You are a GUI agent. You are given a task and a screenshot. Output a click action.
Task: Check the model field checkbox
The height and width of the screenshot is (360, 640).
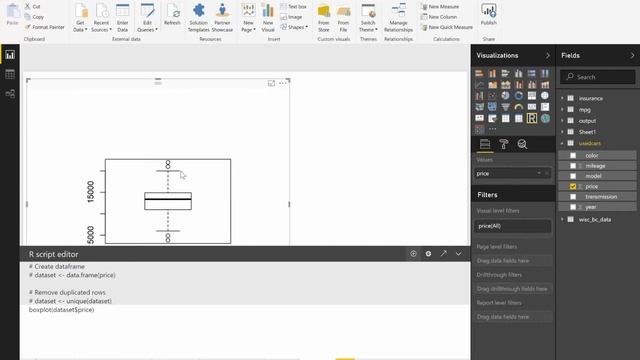(x=573, y=176)
